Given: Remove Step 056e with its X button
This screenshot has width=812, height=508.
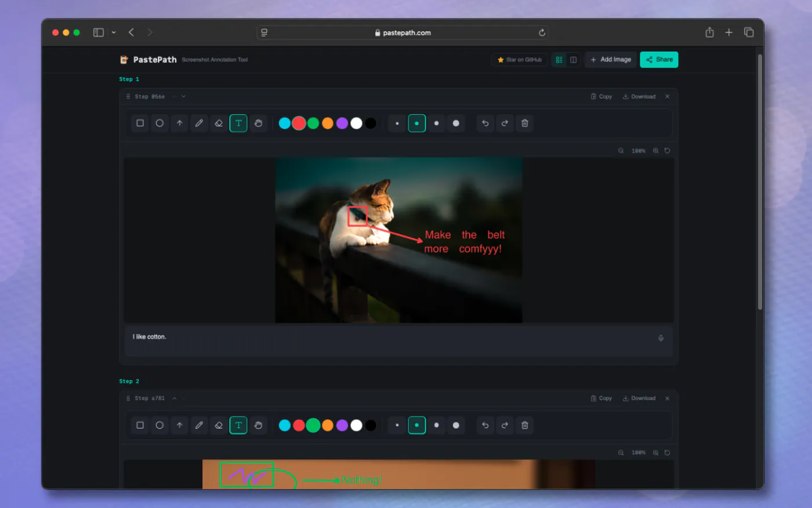Looking at the screenshot, I should 668,97.
